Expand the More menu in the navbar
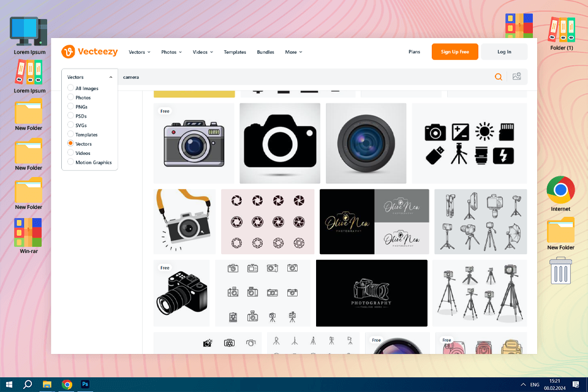588x392 pixels. coord(293,52)
